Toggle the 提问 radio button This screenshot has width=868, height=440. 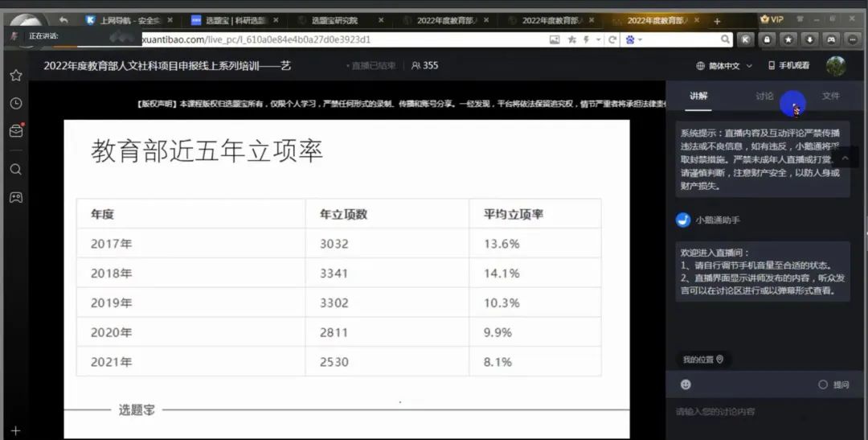(x=823, y=384)
